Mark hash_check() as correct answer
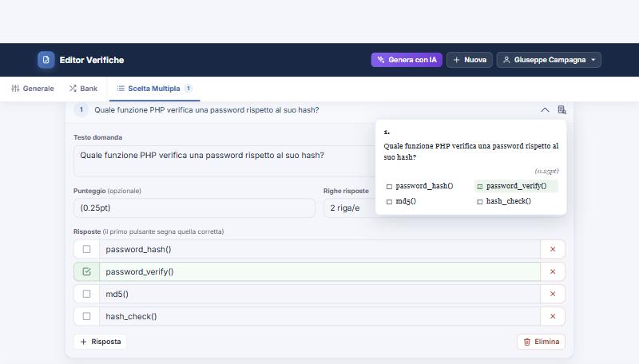This screenshot has height=364, width=639. click(x=86, y=316)
